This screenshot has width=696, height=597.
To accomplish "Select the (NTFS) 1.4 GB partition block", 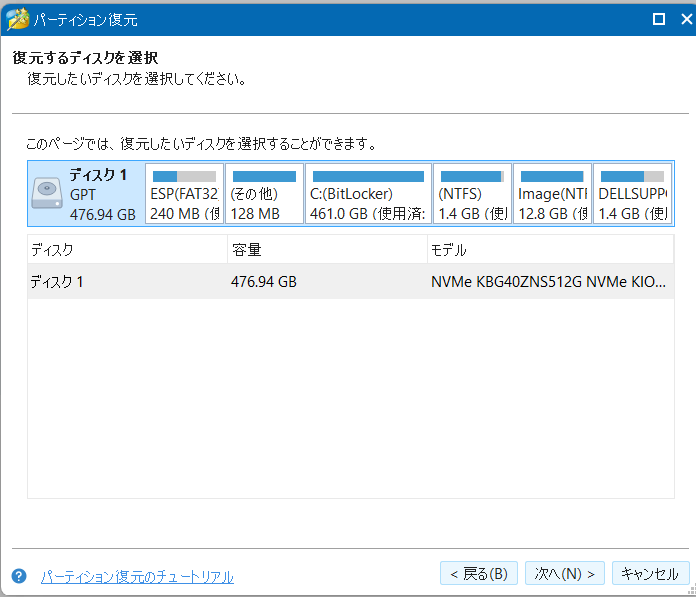I will pyautogui.click(x=472, y=194).
